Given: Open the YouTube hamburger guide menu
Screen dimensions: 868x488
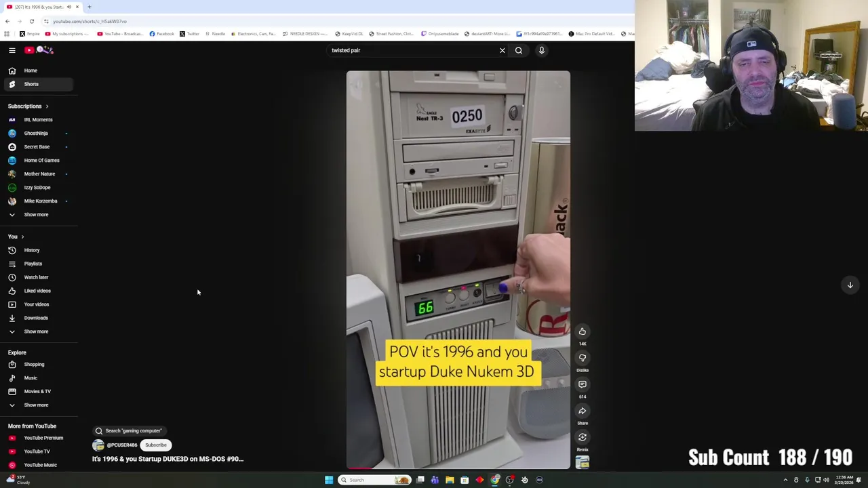Looking at the screenshot, I should tap(12, 50).
